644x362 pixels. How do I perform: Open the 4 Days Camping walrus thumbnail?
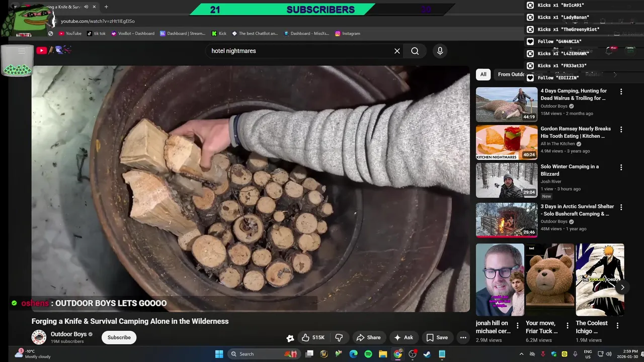pos(507,105)
